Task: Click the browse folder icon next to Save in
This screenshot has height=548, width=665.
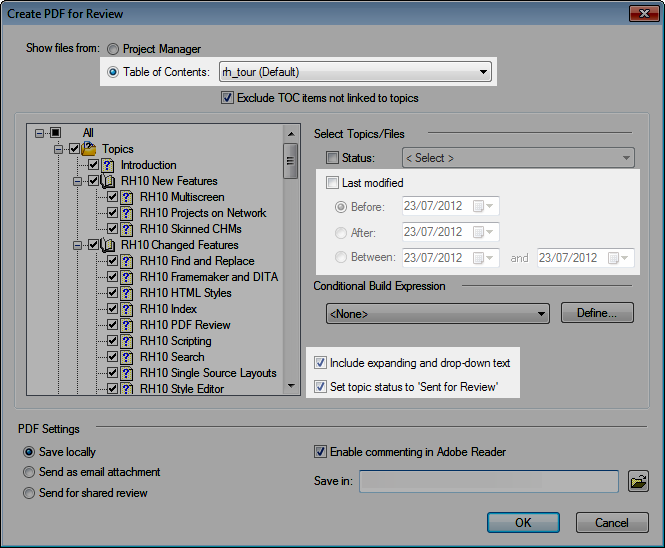Action: tap(638, 482)
